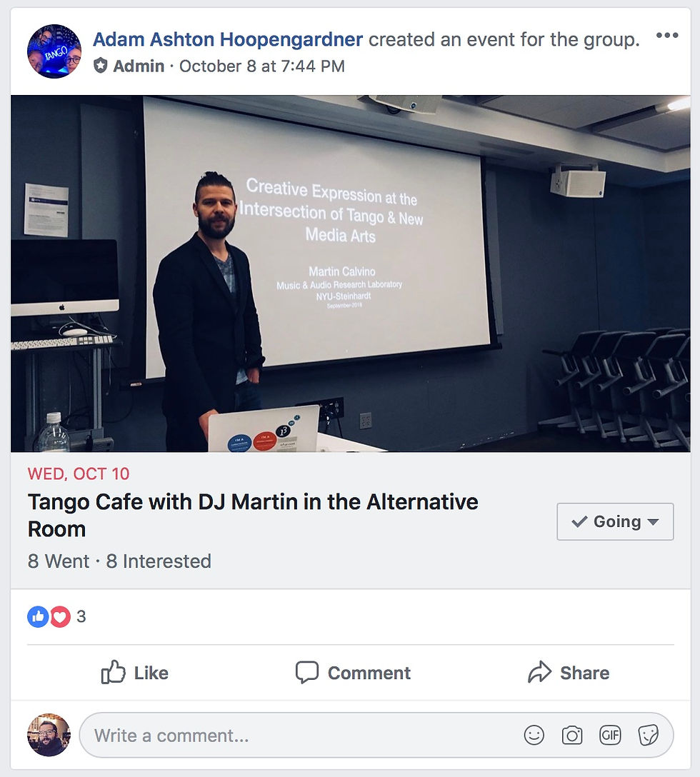Click the Comment button

tap(353, 673)
